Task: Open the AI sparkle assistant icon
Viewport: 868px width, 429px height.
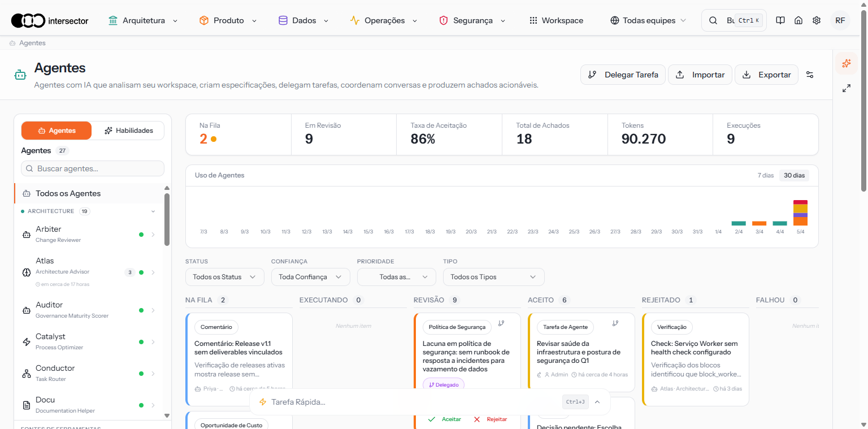Action: (846, 63)
